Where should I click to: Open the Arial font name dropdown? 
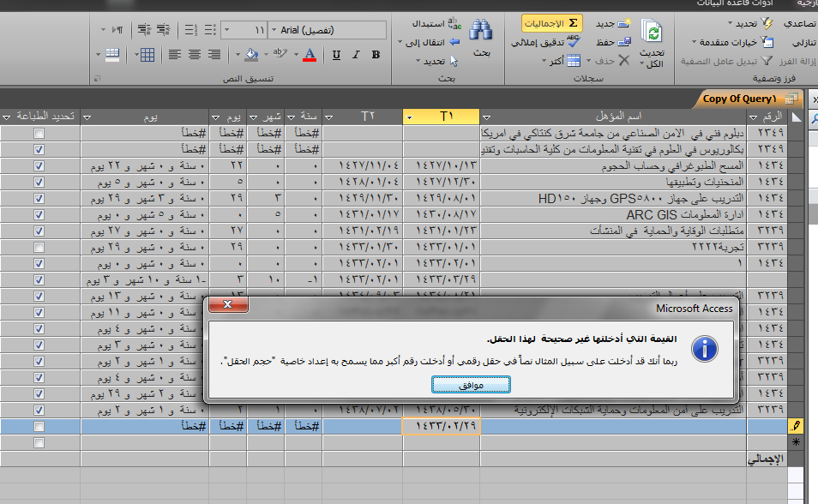(274, 30)
